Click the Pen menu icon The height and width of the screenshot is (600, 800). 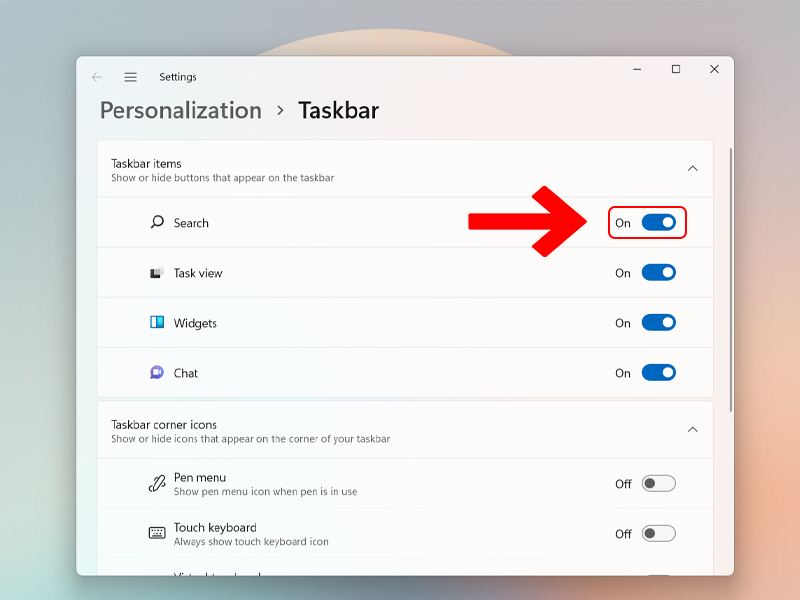click(x=157, y=484)
